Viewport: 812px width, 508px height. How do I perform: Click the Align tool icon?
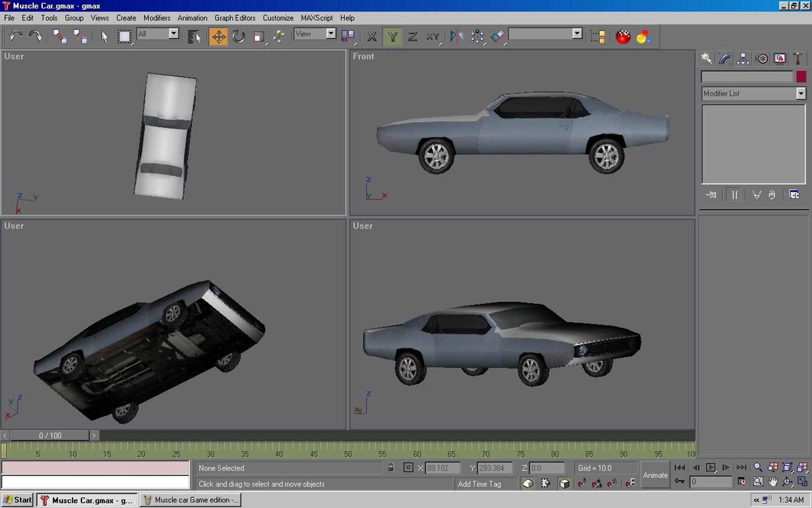click(x=498, y=36)
